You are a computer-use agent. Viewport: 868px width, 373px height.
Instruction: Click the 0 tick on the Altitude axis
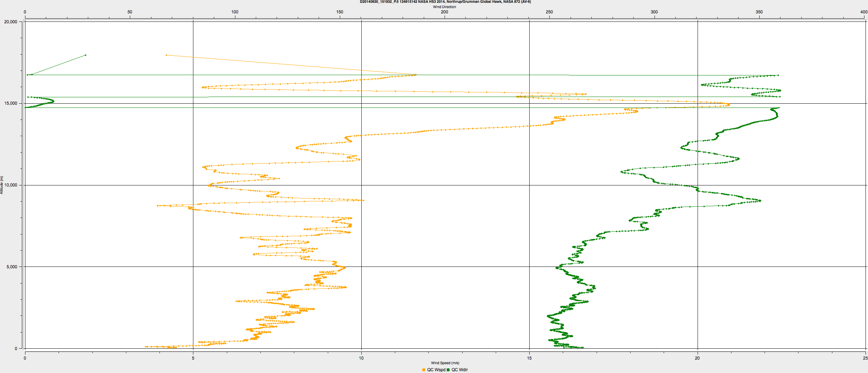click(16, 349)
